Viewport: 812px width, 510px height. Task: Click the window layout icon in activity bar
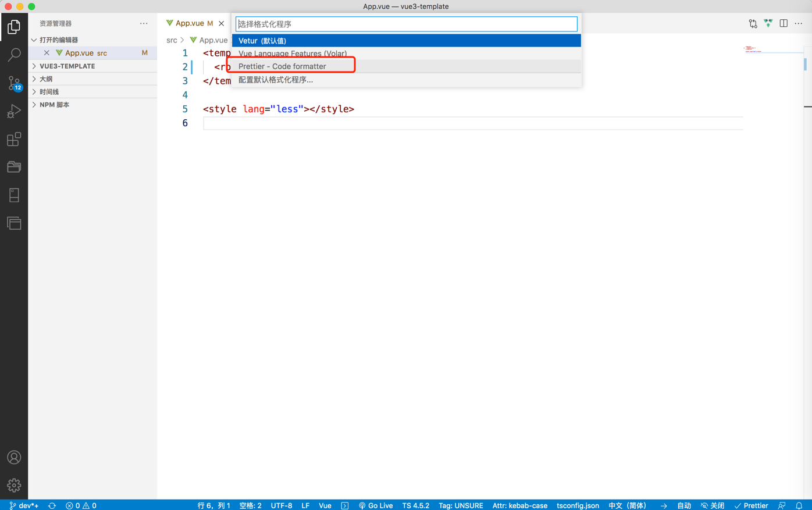14,223
